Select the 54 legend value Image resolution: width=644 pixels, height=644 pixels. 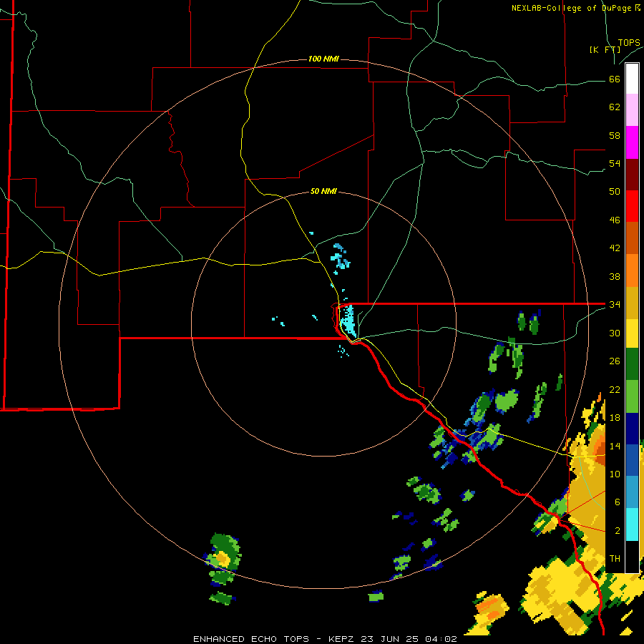[615, 163]
